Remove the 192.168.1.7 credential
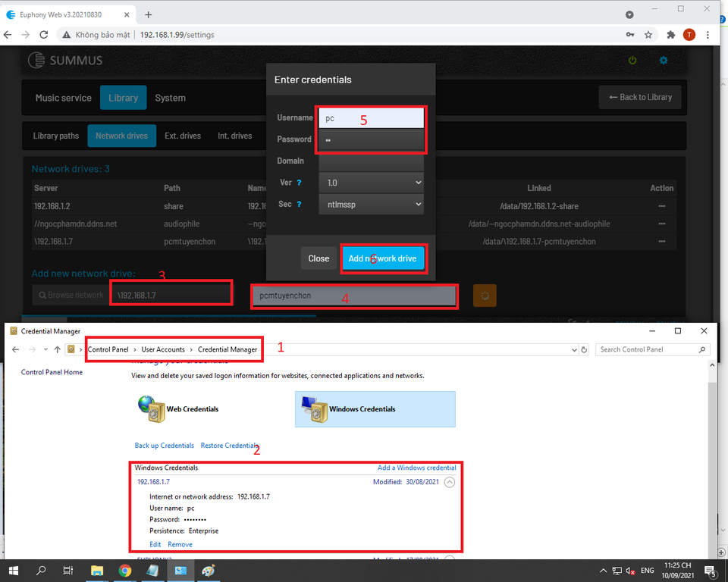The height and width of the screenshot is (582, 728). click(x=180, y=544)
